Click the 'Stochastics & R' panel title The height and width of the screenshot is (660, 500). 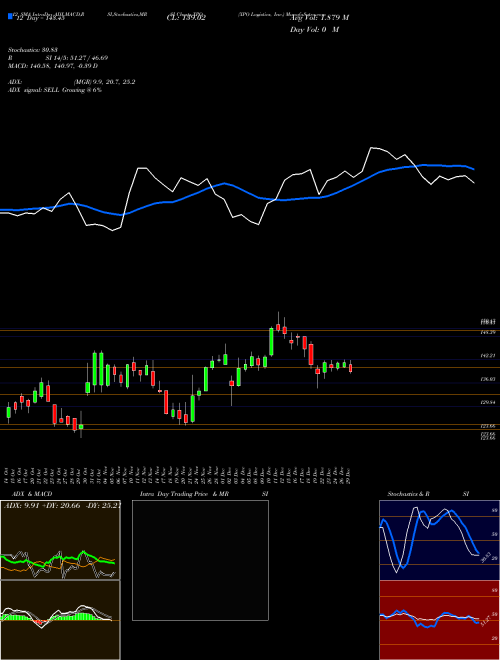point(408,494)
